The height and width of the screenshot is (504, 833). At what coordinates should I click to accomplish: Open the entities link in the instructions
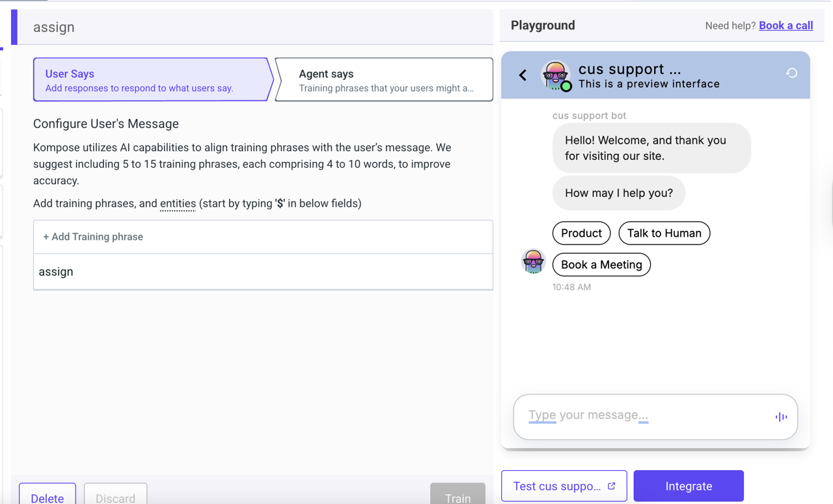[178, 203]
